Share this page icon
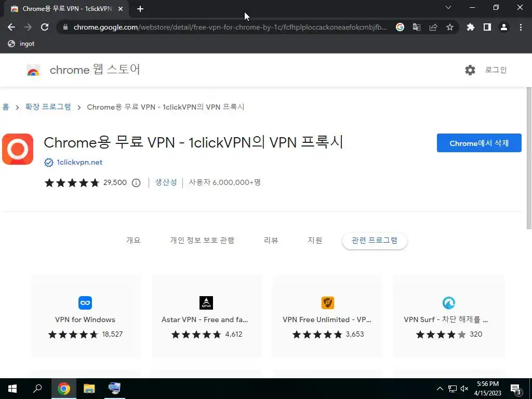The height and width of the screenshot is (399, 532). coord(433,27)
